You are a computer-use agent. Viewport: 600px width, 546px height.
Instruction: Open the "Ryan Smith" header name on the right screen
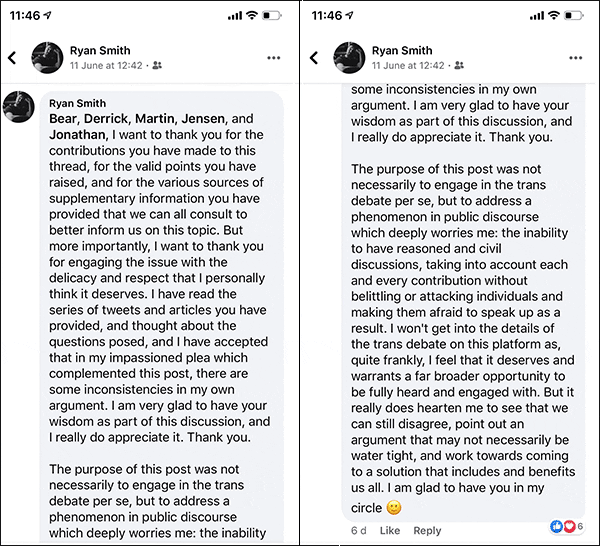pos(402,50)
